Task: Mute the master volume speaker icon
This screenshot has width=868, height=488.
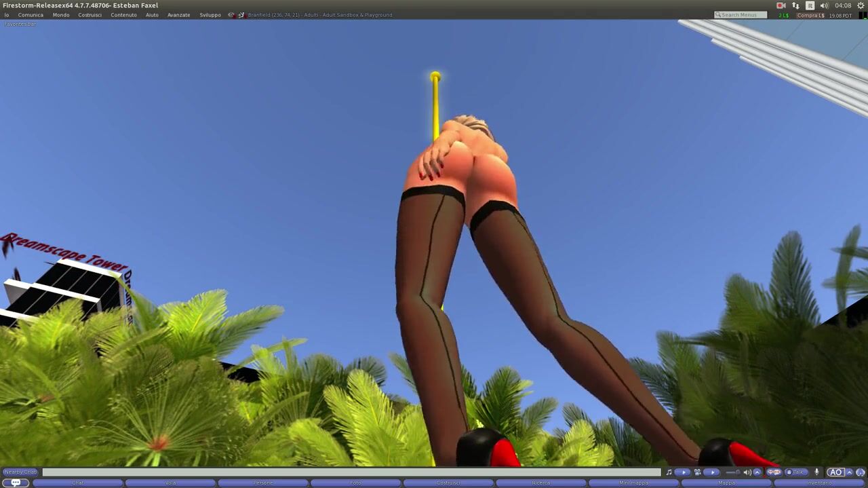Action: pos(747,472)
